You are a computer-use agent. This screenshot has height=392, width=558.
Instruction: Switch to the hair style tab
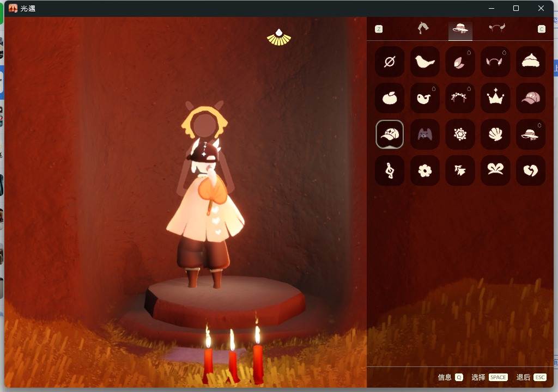tap(423, 28)
